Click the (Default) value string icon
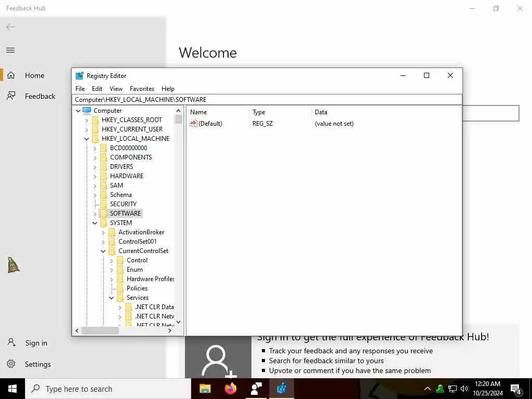 click(x=193, y=123)
